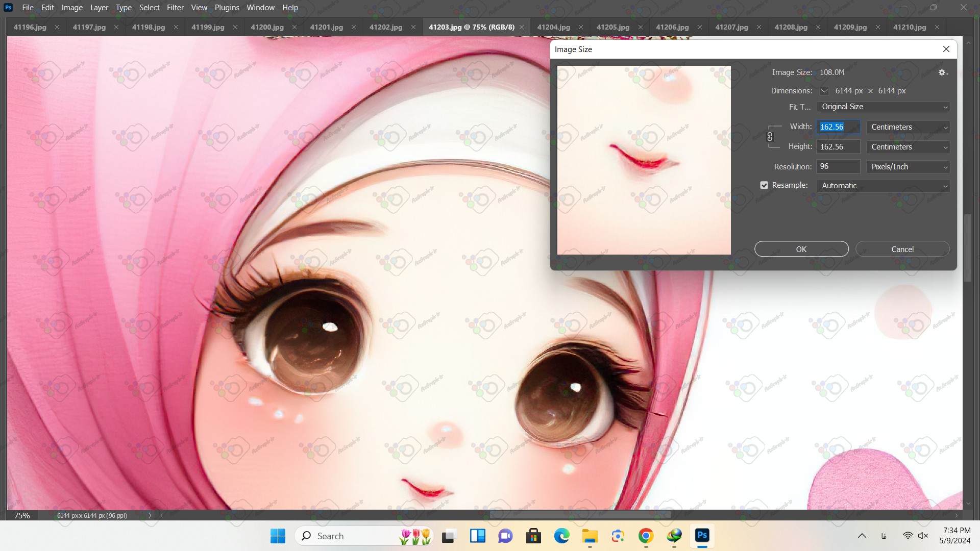980x551 pixels.
Task: Click Cancel in Image Size dialog
Action: [x=902, y=249]
